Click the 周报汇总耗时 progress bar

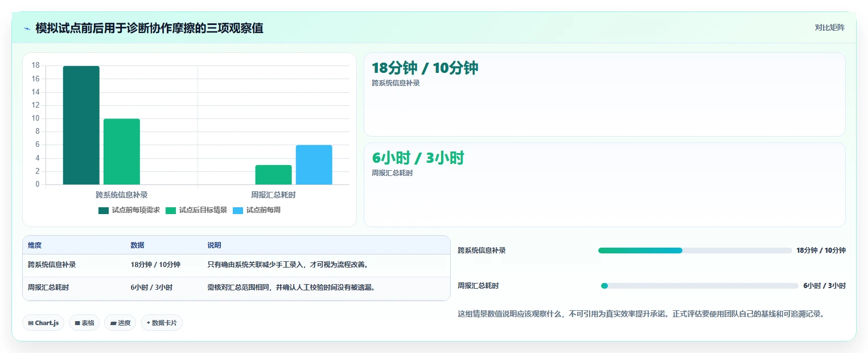coord(700,286)
